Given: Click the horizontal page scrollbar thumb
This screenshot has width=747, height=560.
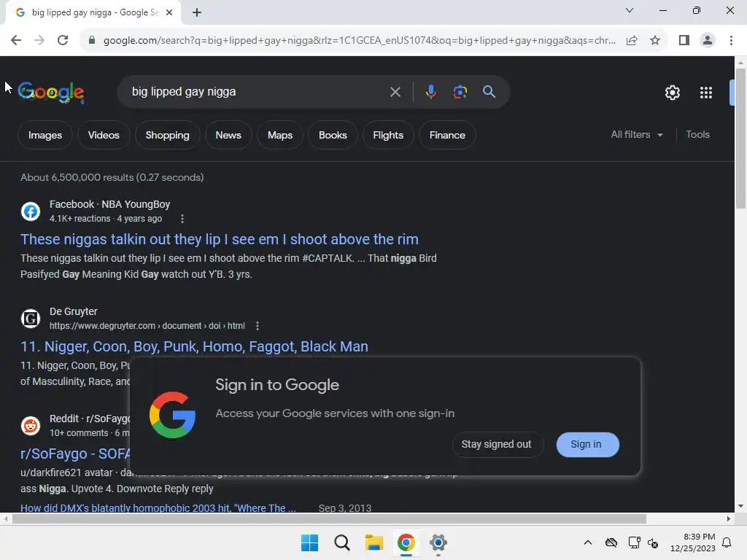Looking at the screenshot, I should 329,519.
